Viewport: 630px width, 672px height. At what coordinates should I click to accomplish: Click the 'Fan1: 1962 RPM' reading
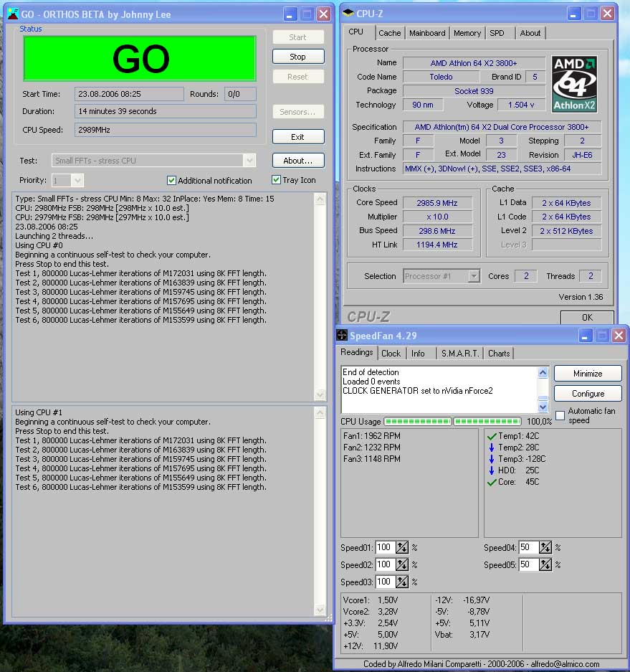372,436
